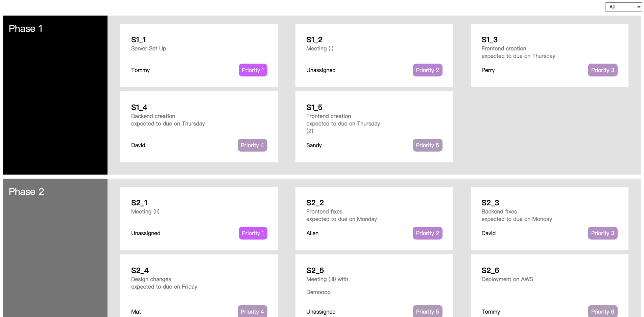The width and height of the screenshot is (644, 317).
Task: Click the Priority 3 badge on S1_3
Action: pos(602,70)
